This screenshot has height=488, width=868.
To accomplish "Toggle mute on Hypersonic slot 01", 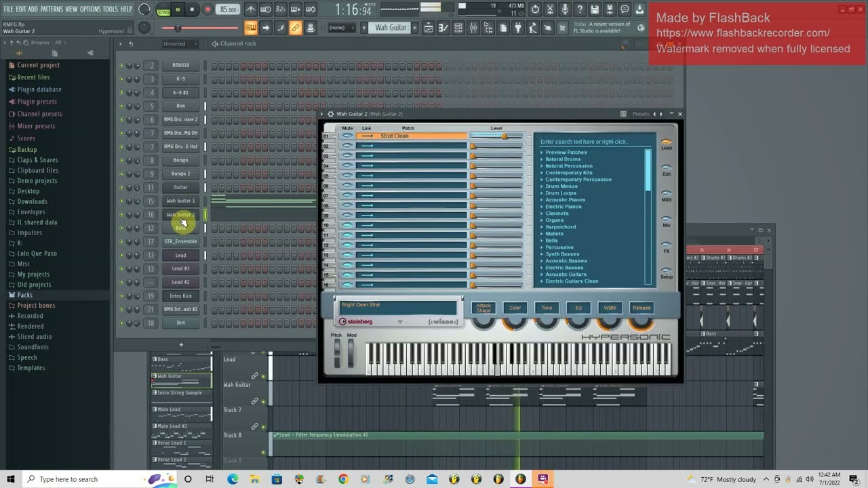I will [347, 136].
